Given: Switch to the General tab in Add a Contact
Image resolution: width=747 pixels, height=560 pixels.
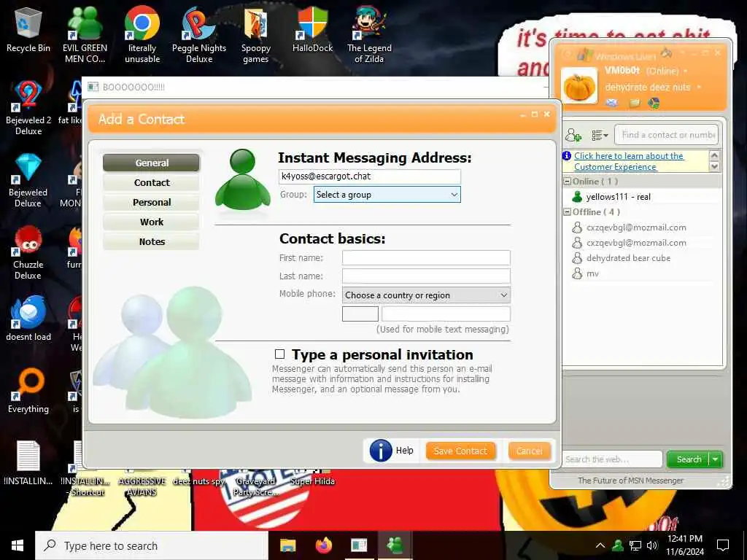Looking at the screenshot, I should point(152,163).
